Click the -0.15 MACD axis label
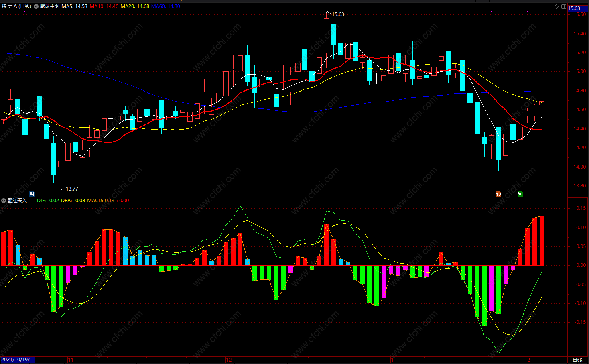The width and height of the screenshot is (589, 364). (x=580, y=322)
